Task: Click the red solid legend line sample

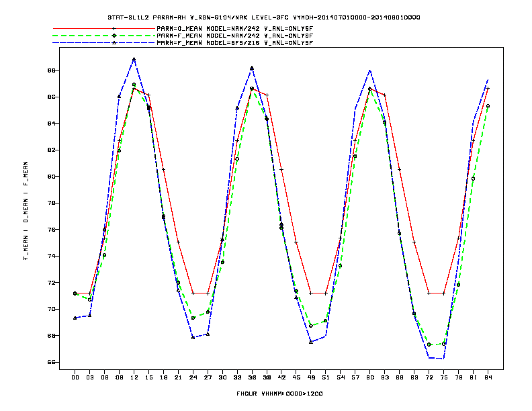Action: click(104, 29)
